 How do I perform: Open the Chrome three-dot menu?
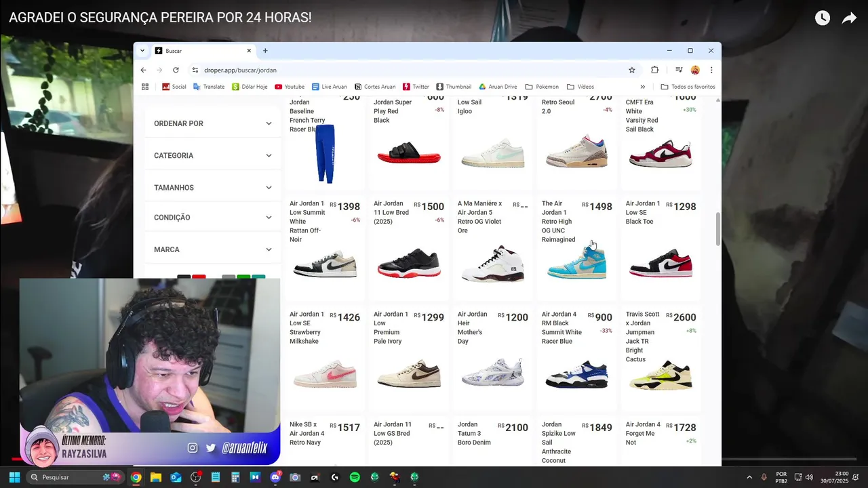(x=711, y=70)
